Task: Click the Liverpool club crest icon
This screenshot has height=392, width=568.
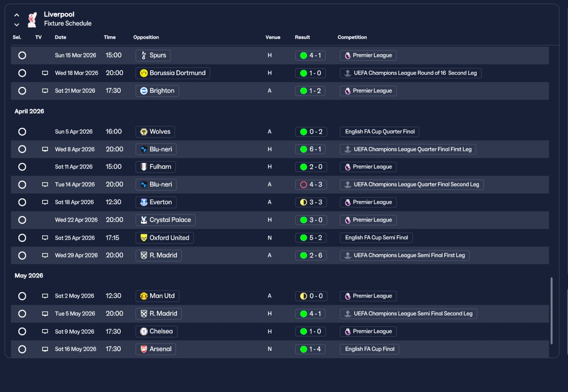Action: pos(32,20)
